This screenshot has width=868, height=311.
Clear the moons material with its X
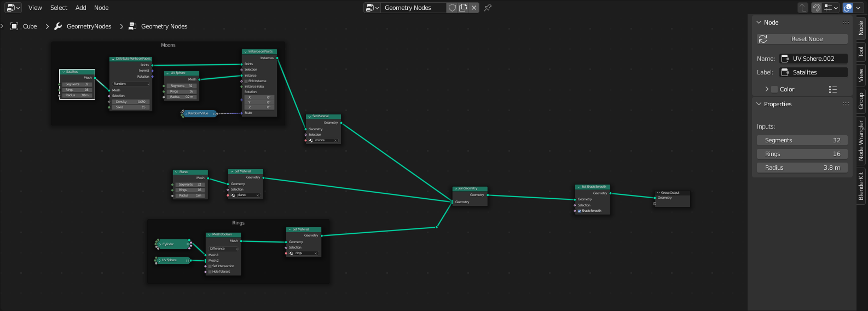tap(335, 141)
